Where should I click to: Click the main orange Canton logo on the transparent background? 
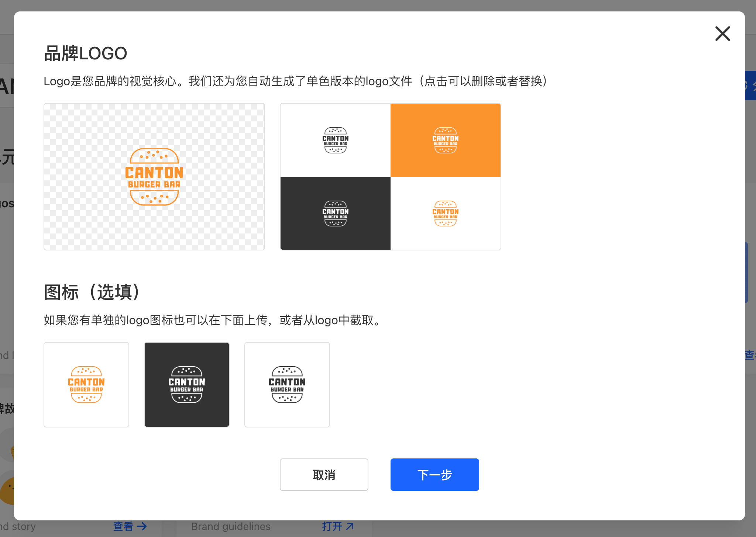(x=154, y=177)
